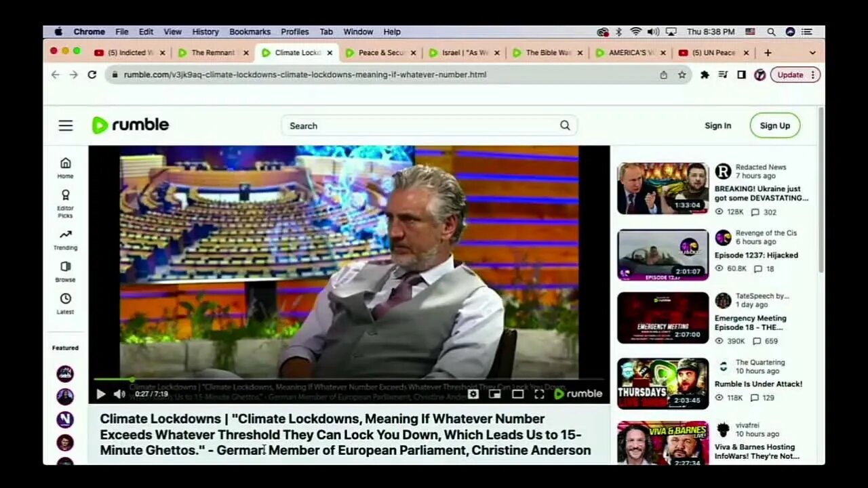This screenshot has height=488, width=868.
Task: Open the Profiles menu
Action: pyautogui.click(x=295, y=32)
